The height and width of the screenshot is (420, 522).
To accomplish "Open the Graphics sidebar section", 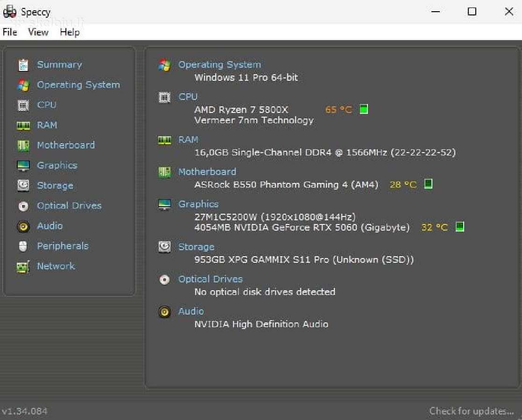I will point(57,165).
